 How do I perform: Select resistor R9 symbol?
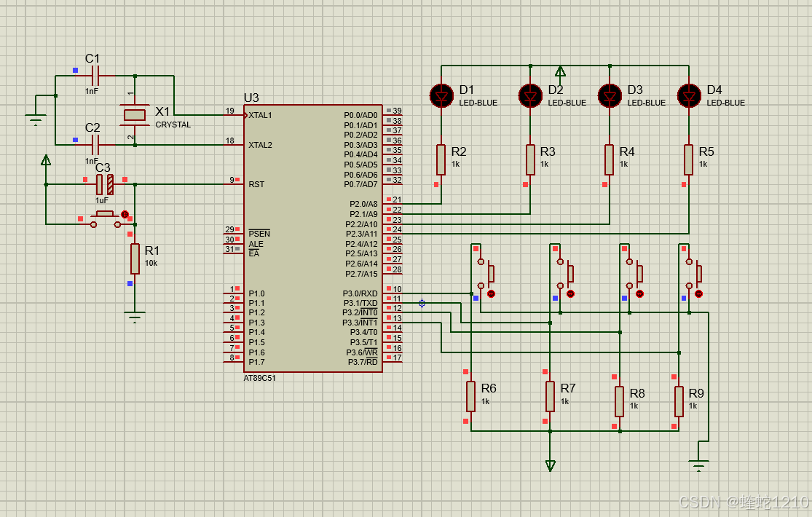point(679,401)
